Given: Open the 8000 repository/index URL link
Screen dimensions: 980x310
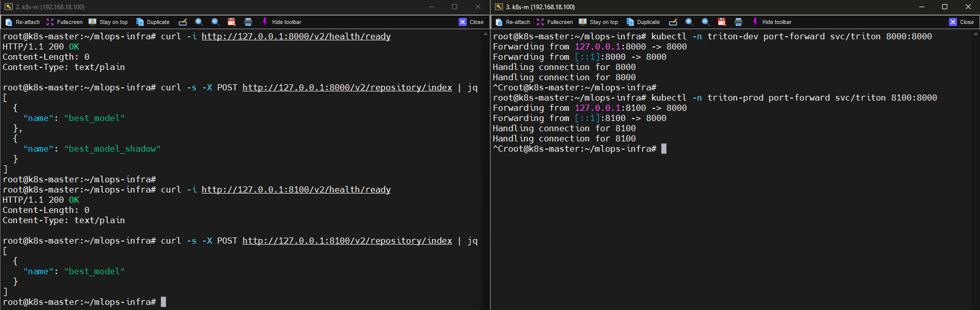Looking at the screenshot, I should 347,87.
